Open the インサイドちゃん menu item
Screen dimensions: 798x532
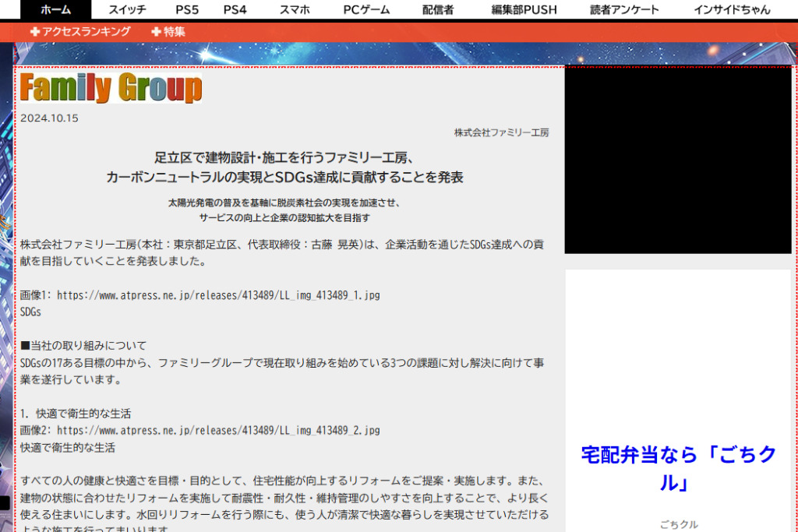pos(733,9)
